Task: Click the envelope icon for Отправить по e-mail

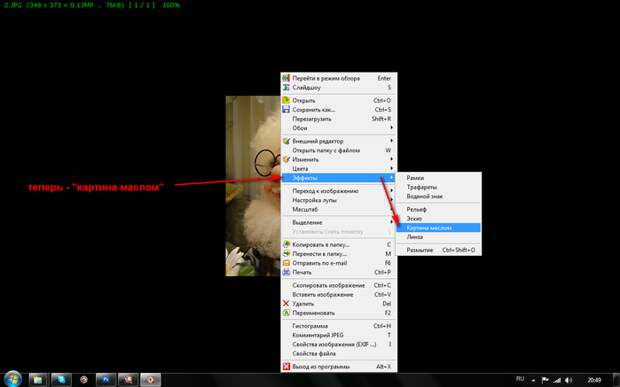Action: [286, 262]
